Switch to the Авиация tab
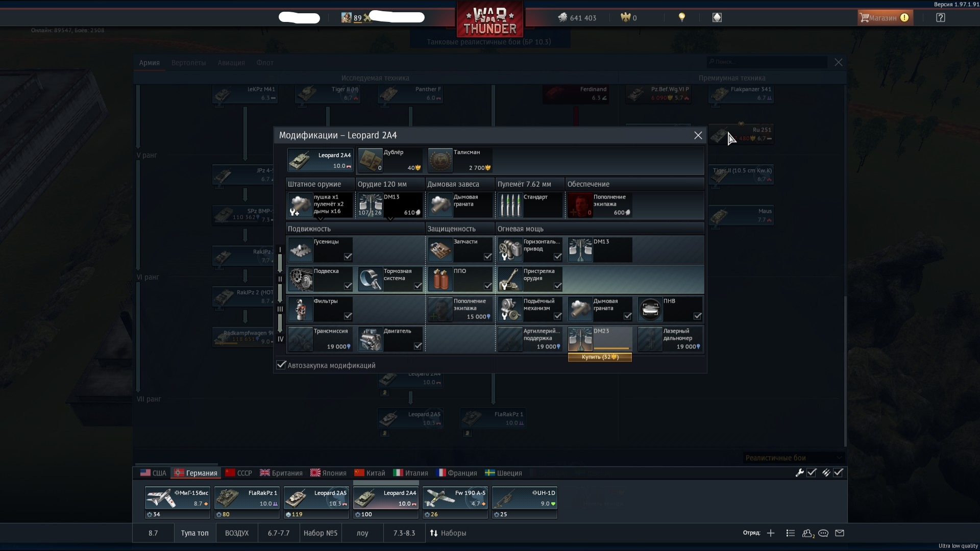Screen dimensions: 980x551 pos(231,63)
